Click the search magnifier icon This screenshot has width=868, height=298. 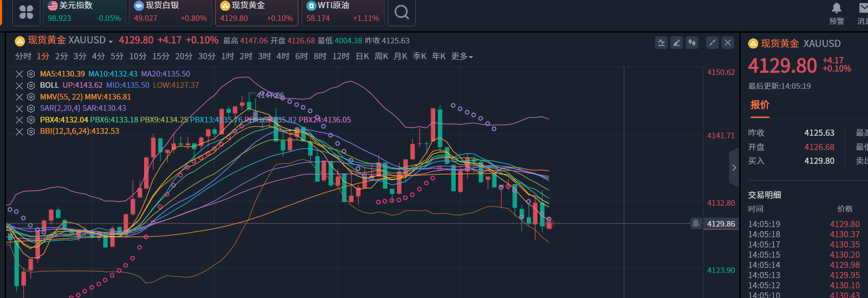[402, 12]
